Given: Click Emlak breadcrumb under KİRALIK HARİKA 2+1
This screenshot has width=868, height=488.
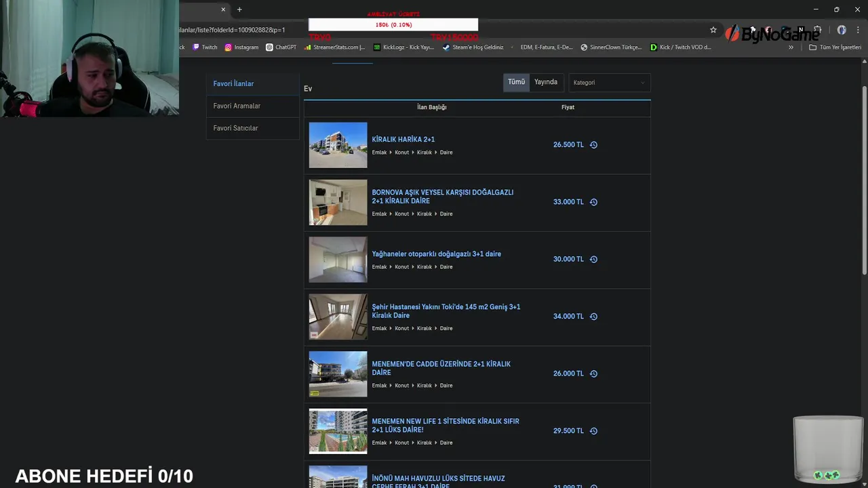Looking at the screenshot, I should click(379, 152).
